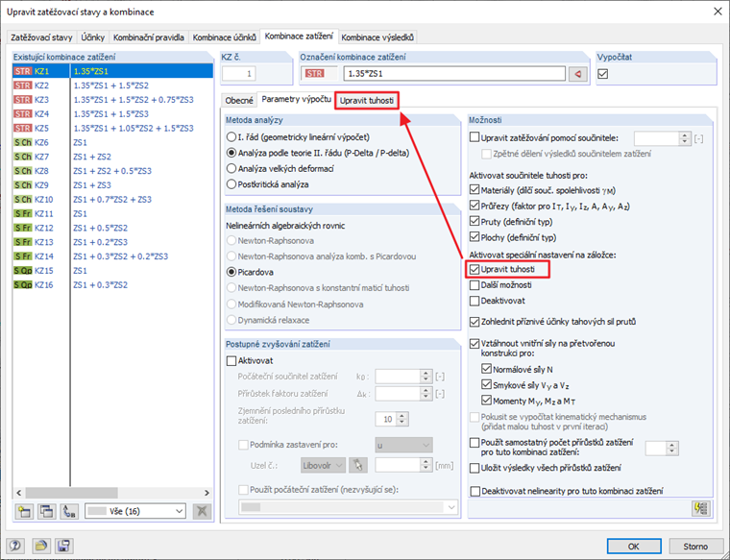Switch to Kombinace výsledků tab
730x560 pixels.
(x=377, y=37)
